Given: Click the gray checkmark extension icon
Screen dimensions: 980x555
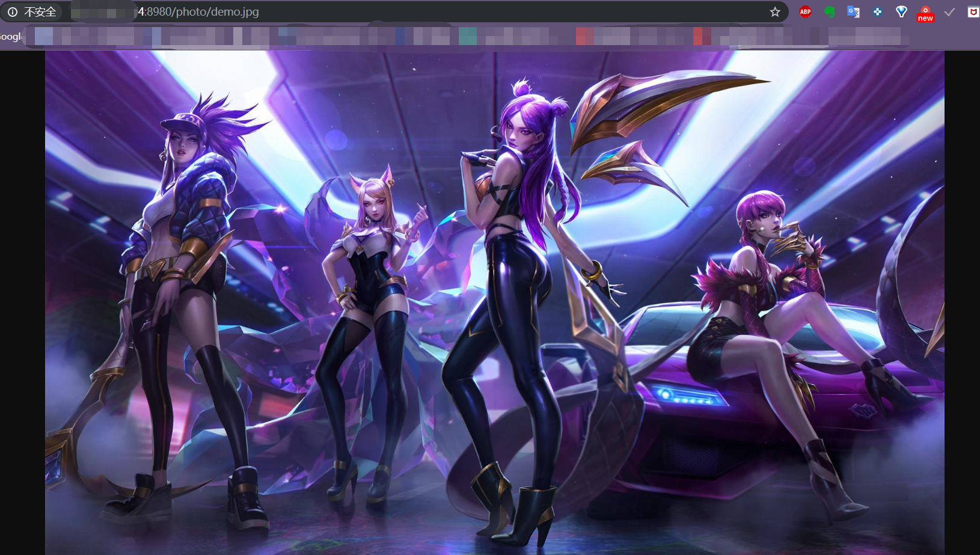Looking at the screenshot, I should point(949,12).
